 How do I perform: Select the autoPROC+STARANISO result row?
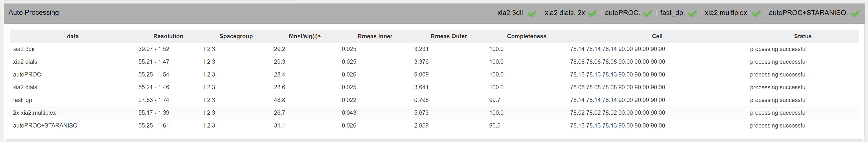pyautogui.click(x=434, y=125)
